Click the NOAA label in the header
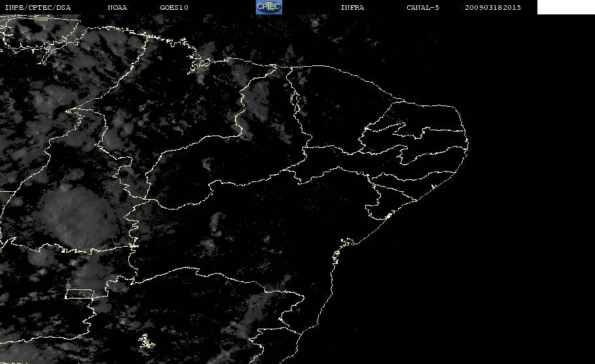Image resolution: width=595 pixels, height=364 pixels. 117,8
